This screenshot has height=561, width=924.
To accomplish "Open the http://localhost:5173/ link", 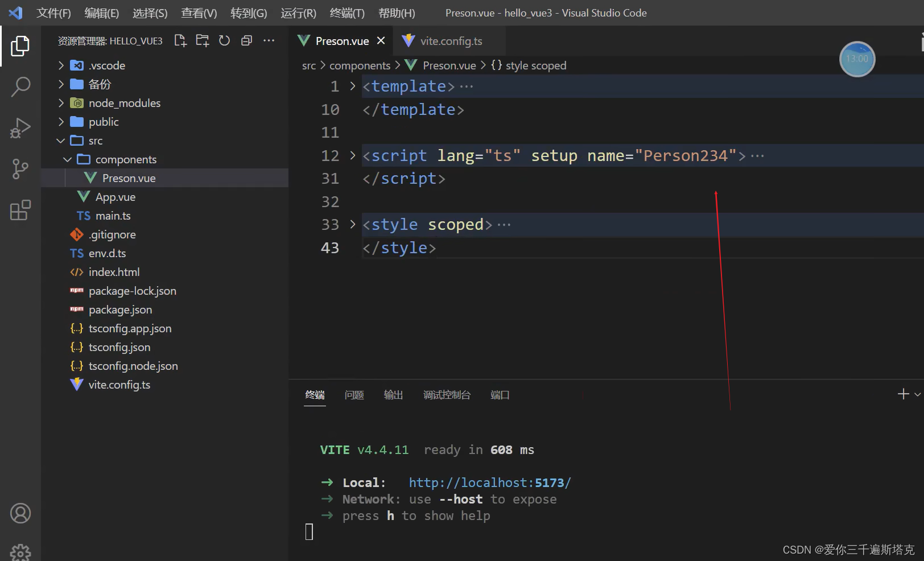I will coord(490,482).
